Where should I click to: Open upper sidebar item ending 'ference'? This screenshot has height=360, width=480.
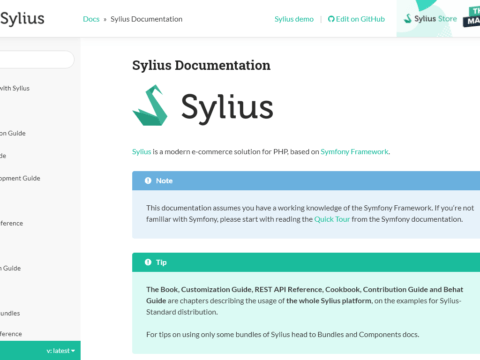[x=12, y=223]
